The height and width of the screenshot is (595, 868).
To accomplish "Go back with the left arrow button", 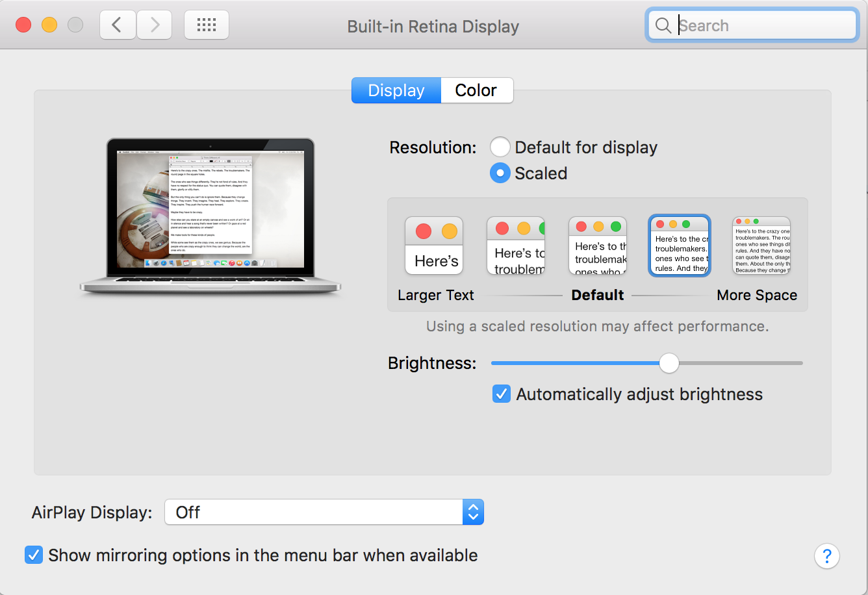I will click(118, 25).
